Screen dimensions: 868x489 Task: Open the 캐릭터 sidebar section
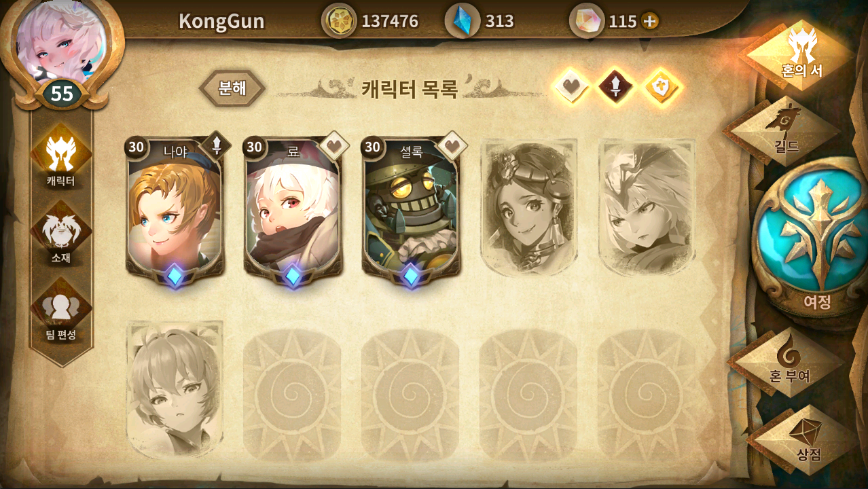(x=61, y=156)
